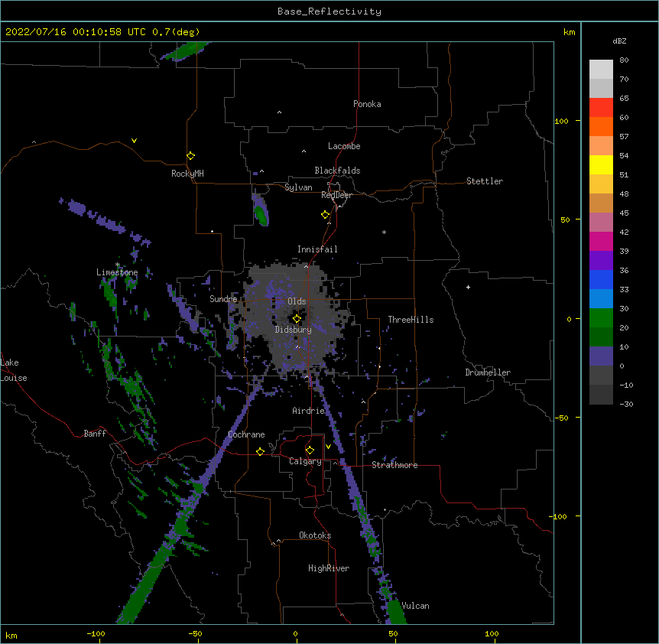The width and height of the screenshot is (659, 644).
Task: Click the white plus marker west of Drumheller
Action: [468, 287]
